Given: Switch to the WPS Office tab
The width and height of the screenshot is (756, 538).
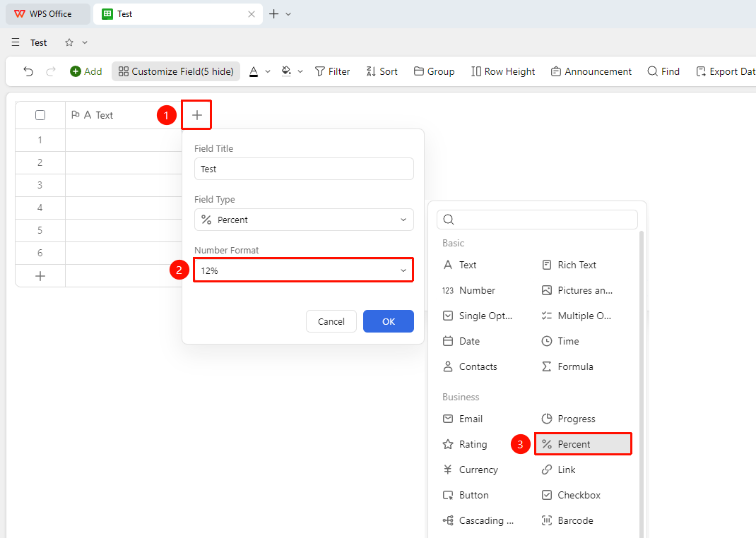Looking at the screenshot, I should [48, 14].
